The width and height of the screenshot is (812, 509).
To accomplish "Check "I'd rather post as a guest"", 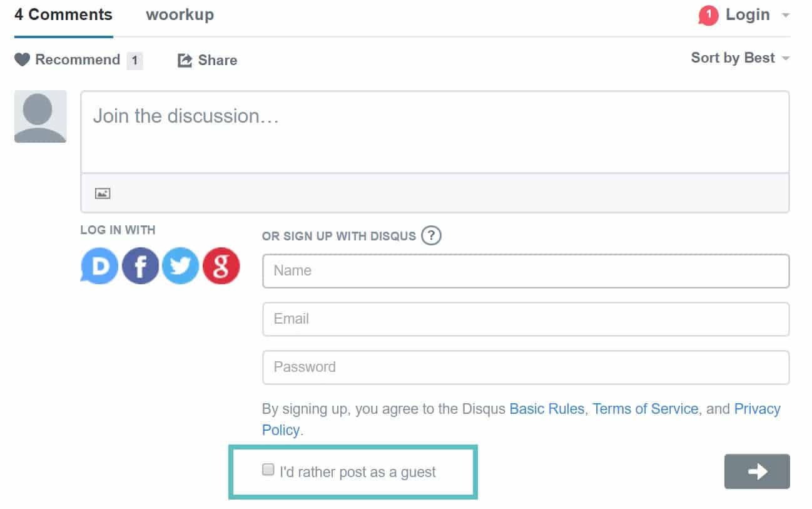I will click(269, 468).
